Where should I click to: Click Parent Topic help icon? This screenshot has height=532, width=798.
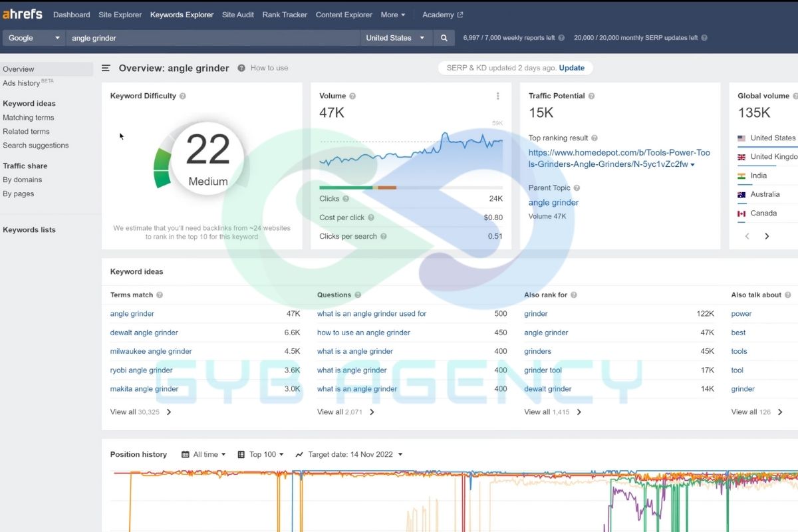(577, 188)
